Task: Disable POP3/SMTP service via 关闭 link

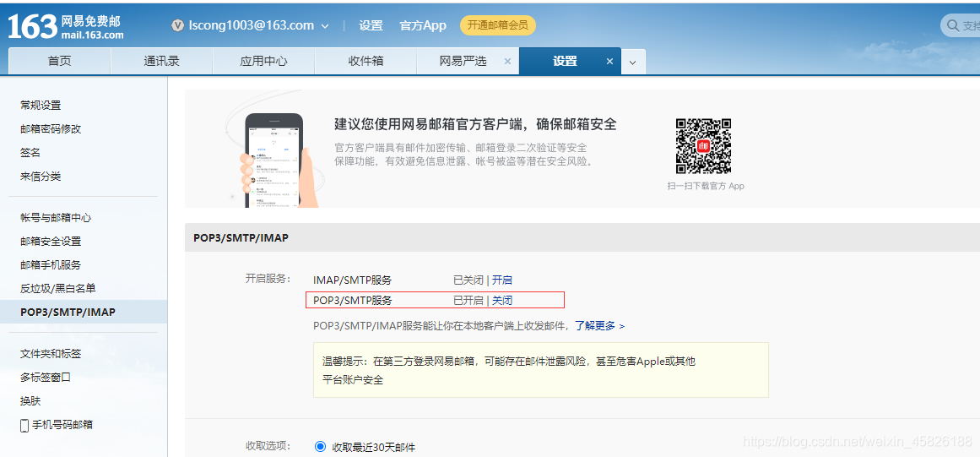Action: pos(502,300)
